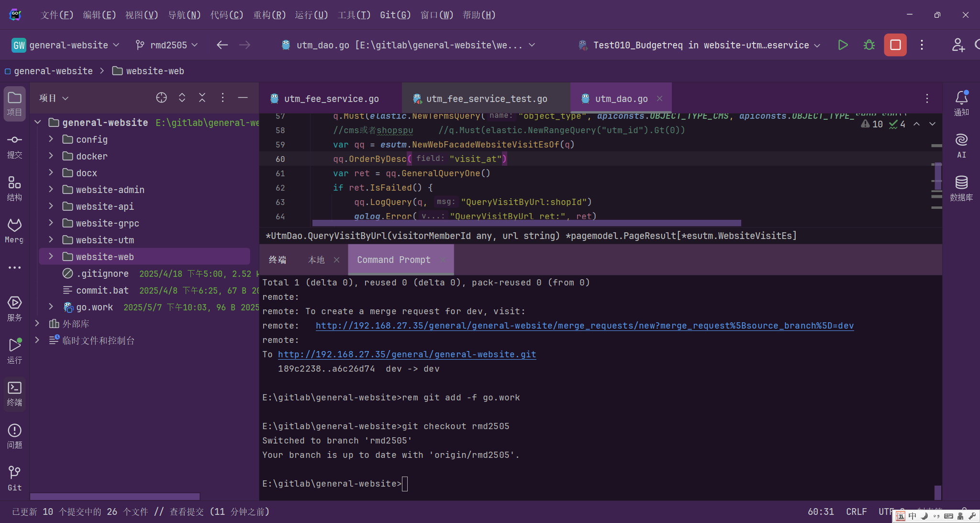
Task: Toggle the Project tool window
Action: pos(14,103)
